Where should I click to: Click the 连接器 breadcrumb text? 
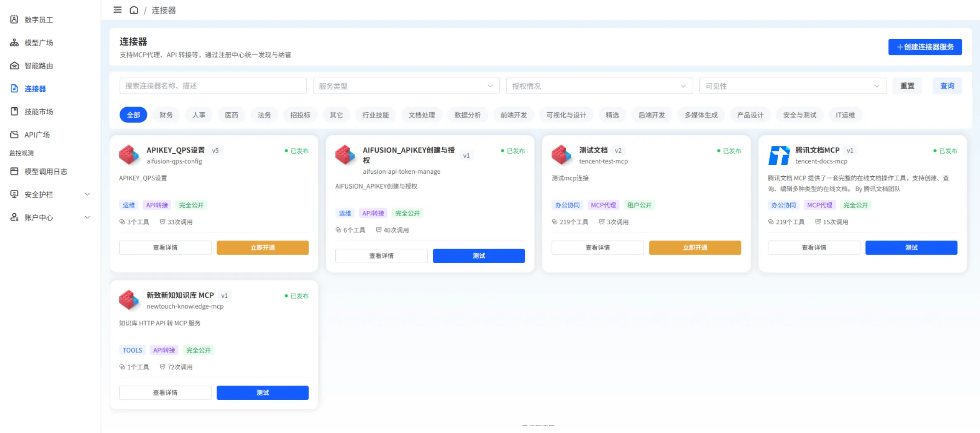pyautogui.click(x=164, y=10)
